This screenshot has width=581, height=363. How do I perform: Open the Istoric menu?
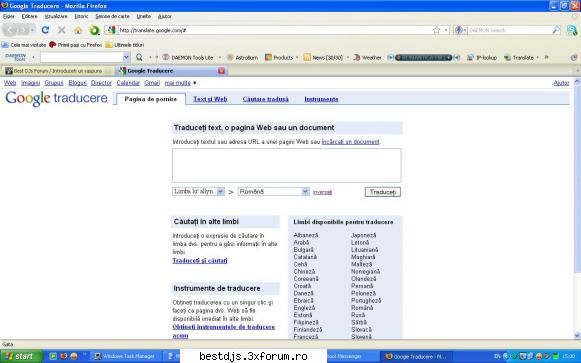click(x=81, y=16)
